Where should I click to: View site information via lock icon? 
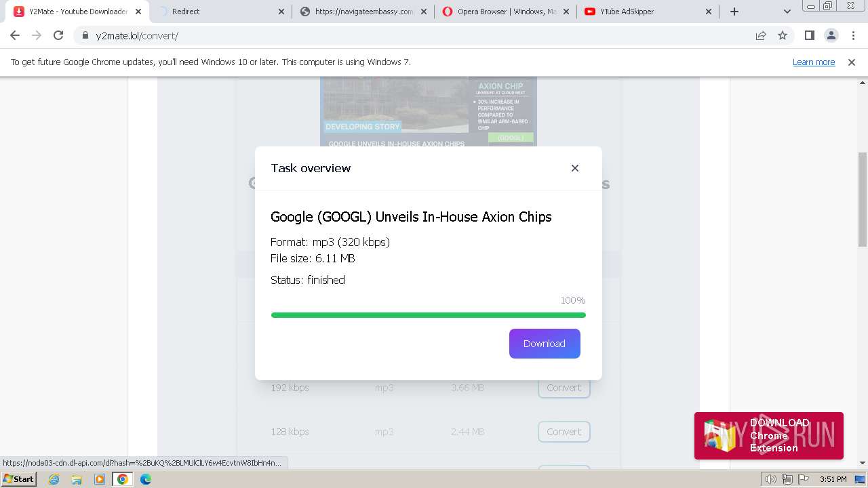coord(85,36)
